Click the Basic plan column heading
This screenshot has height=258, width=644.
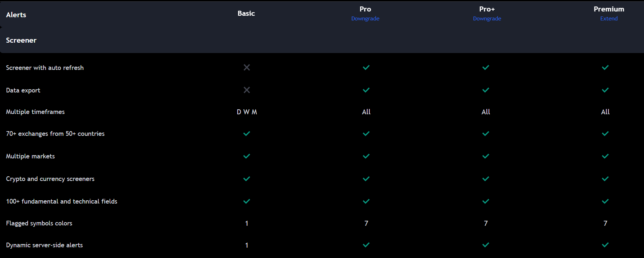pyautogui.click(x=246, y=13)
